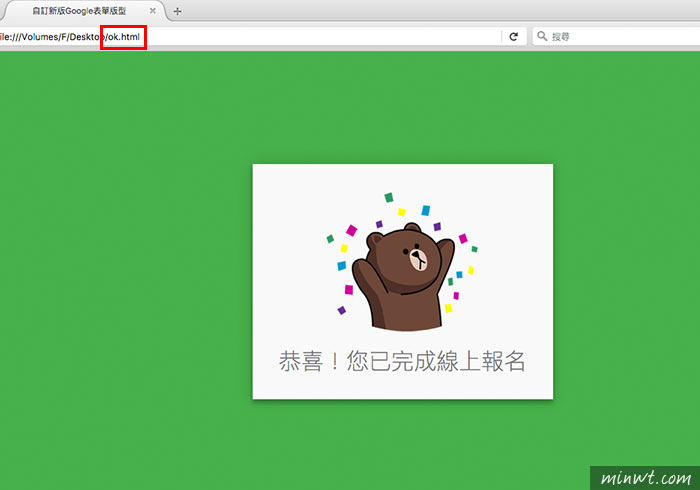Screen dimensions: 700x490
Task: Click the magnifier icon in search box
Action: click(542, 36)
